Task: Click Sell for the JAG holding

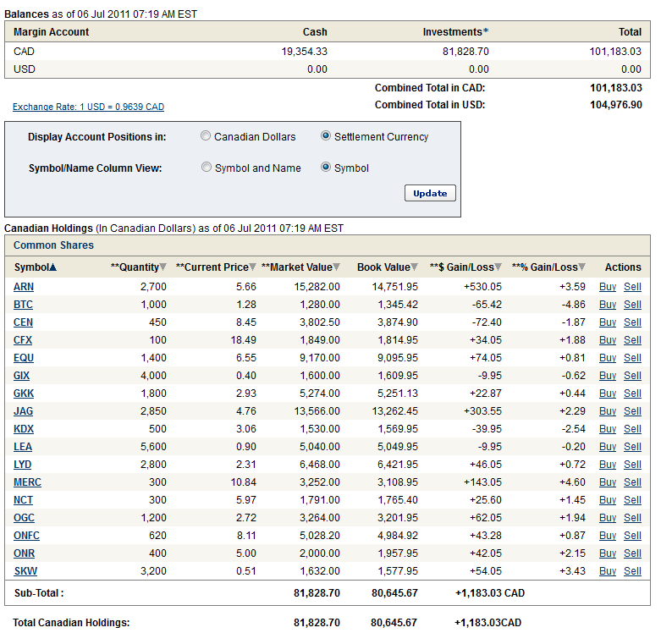Action: pos(632,411)
